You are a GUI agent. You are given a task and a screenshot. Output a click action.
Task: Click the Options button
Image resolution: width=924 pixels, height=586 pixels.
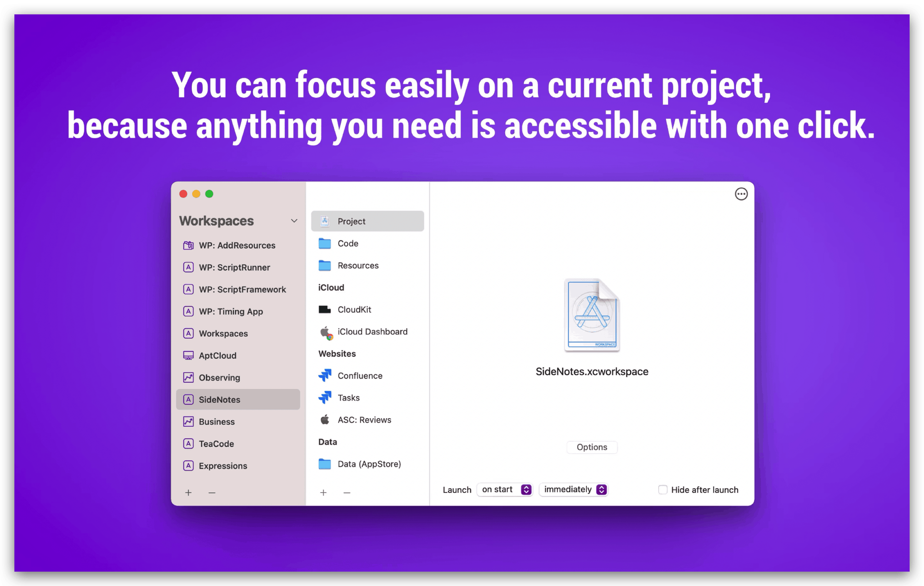591,447
